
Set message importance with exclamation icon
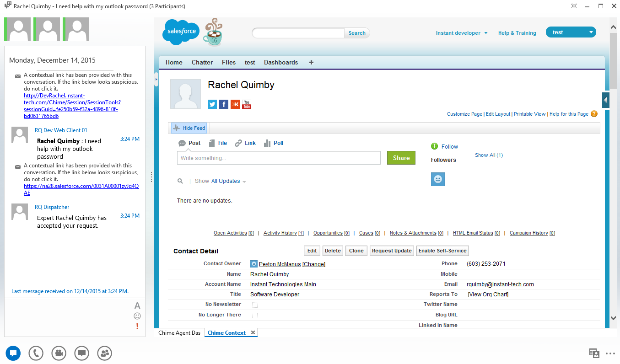point(137,326)
